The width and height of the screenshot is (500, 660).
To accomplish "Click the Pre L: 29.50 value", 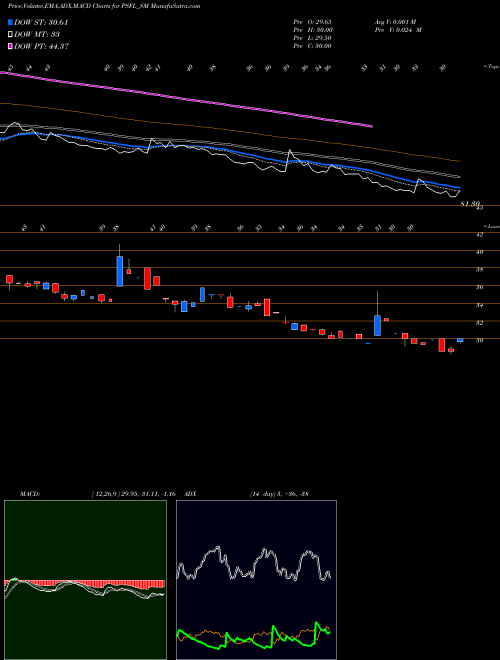I will tap(312, 38).
